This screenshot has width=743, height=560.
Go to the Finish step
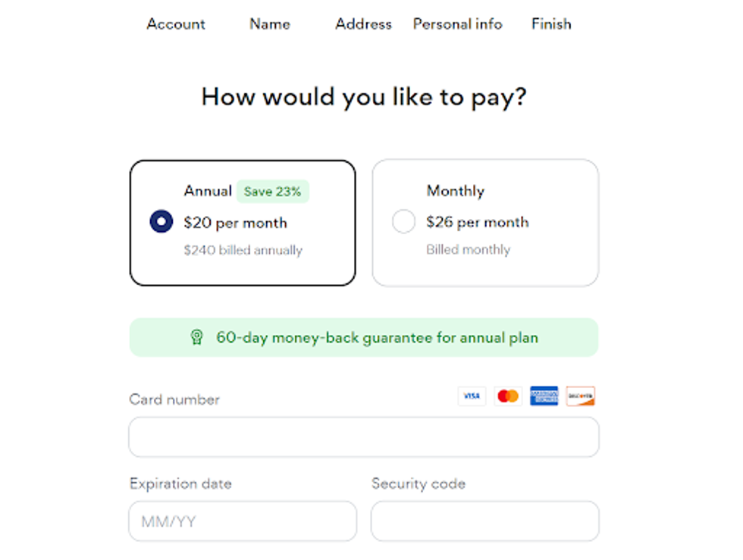pyautogui.click(x=551, y=24)
